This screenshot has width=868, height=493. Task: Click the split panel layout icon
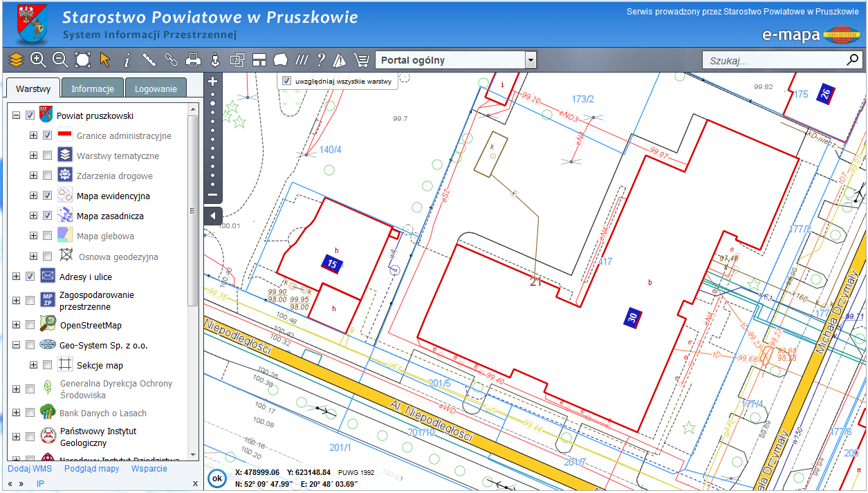click(259, 60)
